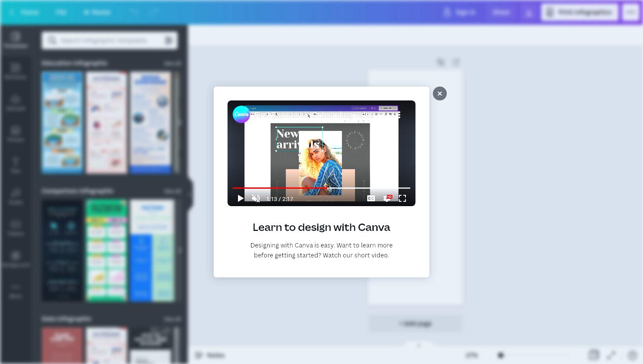
Task: Click the Resize option in the top bar
Action: 97,12
